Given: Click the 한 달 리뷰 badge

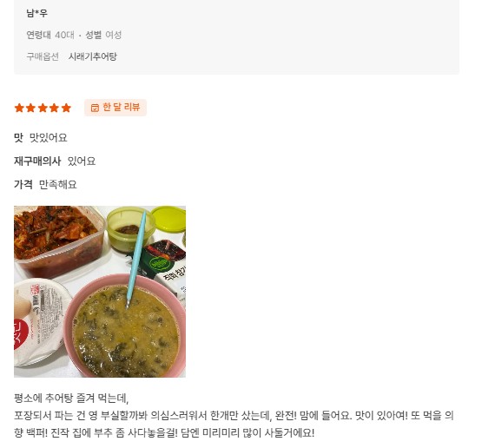Looking at the screenshot, I should click(116, 108).
